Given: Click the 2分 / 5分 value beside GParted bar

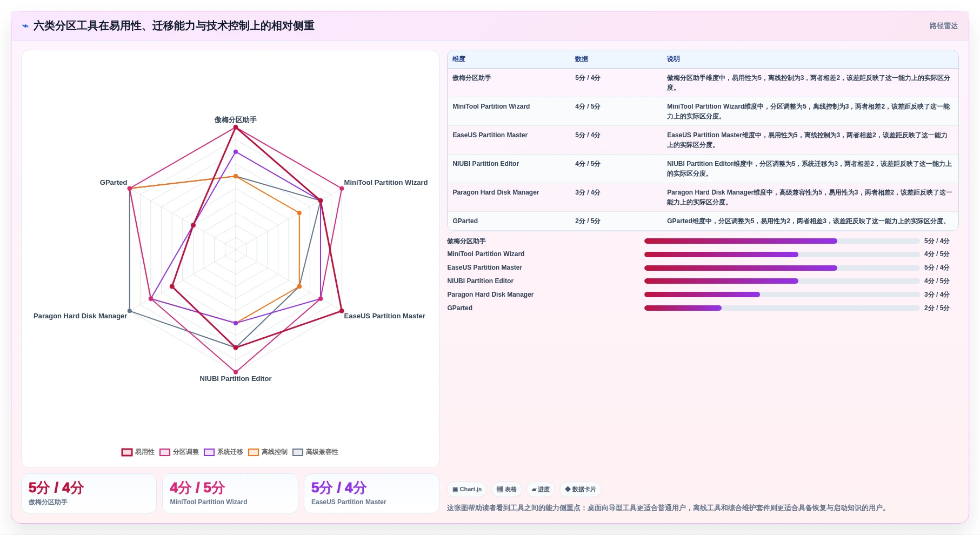Looking at the screenshot, I should (937, 308).
